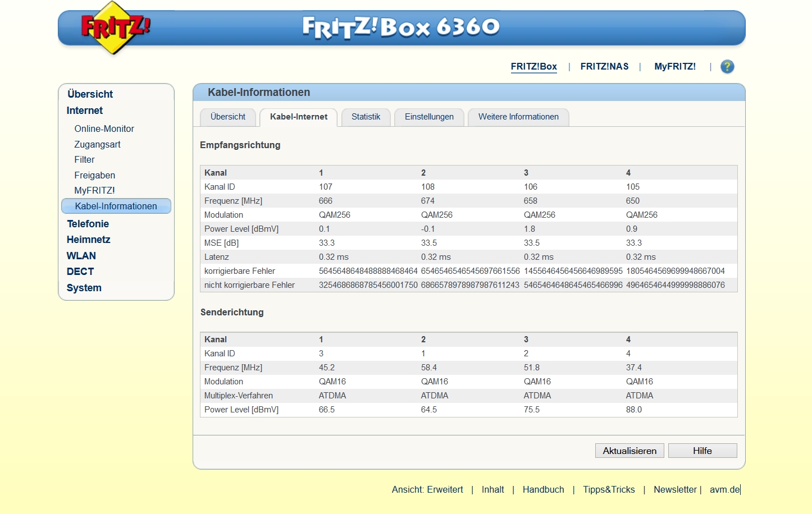Click Kanal ID value 108
Image resolution: width=812 pixels, height=514 pixels.
428,187
